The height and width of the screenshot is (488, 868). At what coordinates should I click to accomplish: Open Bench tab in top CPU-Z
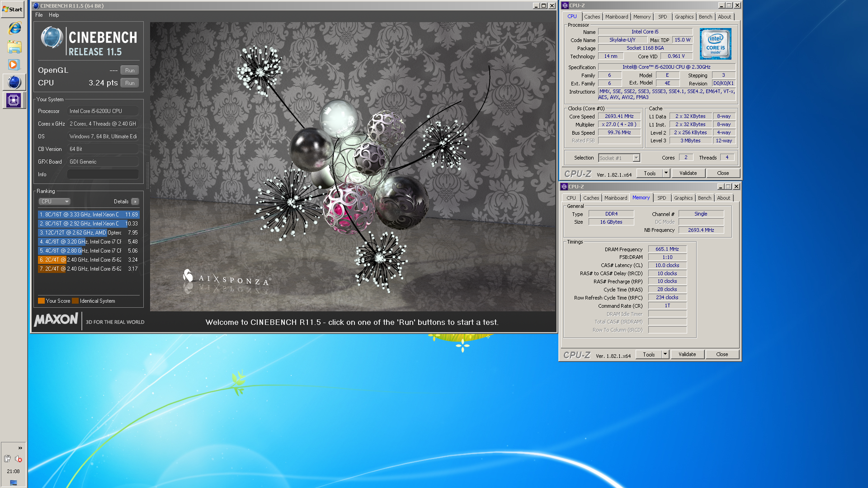[705, 17]
